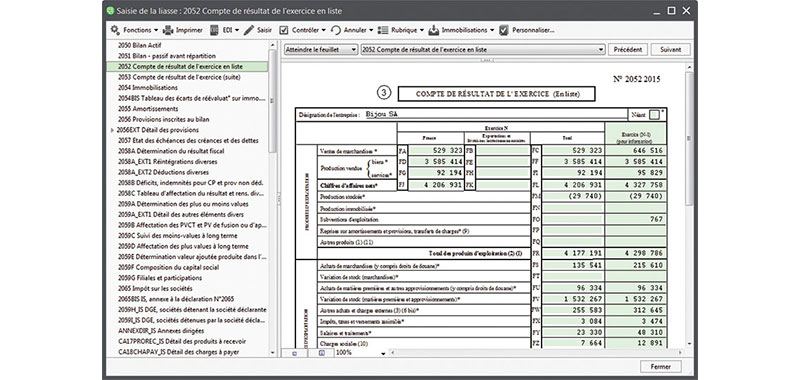Click the first page view icon left of 100%
The height and width of the screenshot is (380, 800).
point(295,353)
